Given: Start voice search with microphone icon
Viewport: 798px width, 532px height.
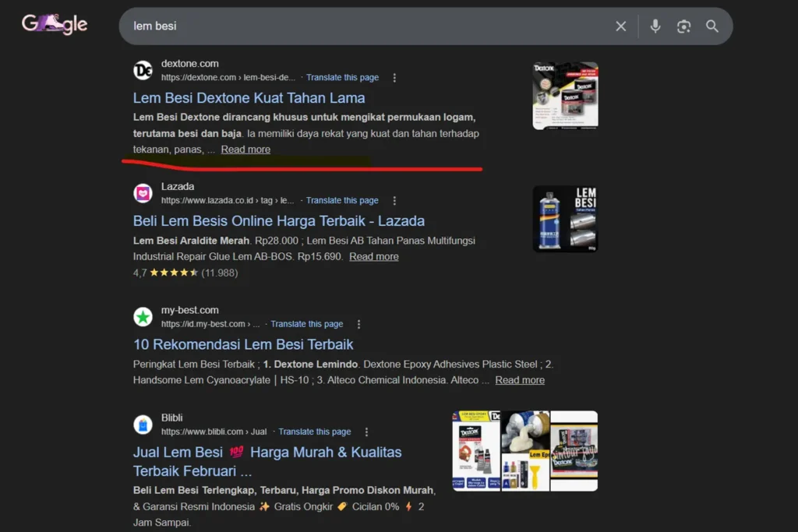Looking at the screenshot, I should [x=655, y=26].
